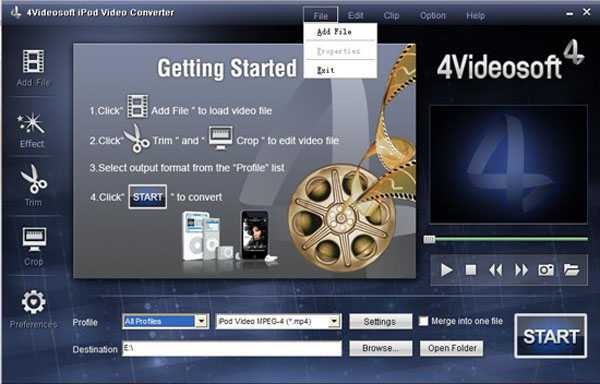Expand the iPod Video MPEG-4 format dropdown
This screenshot has width=600, height=384.
334,321
